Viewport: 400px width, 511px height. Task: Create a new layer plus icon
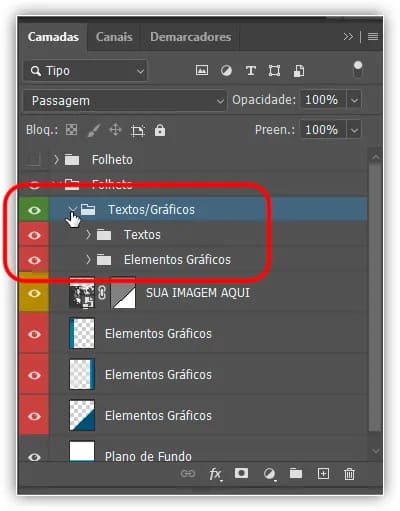(x=323, y=473)
